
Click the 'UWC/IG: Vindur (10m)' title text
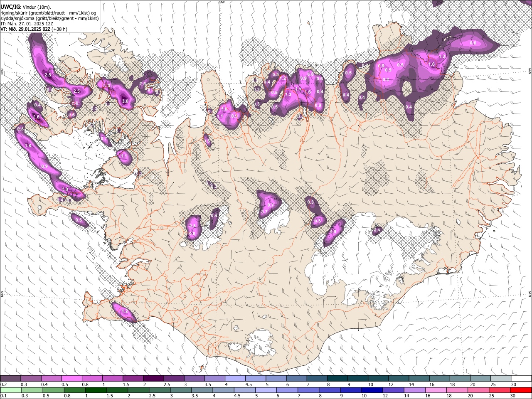coord(25,7)
